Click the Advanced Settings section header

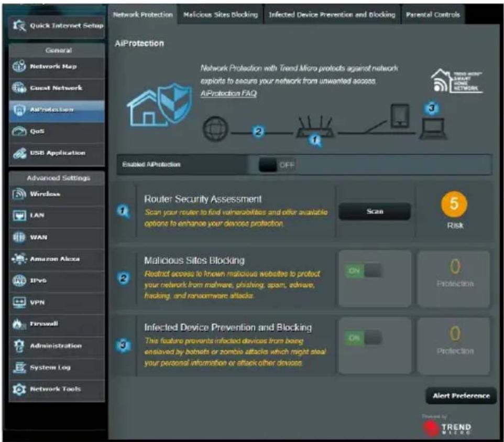pyautogui.click(x=58, y=178)
